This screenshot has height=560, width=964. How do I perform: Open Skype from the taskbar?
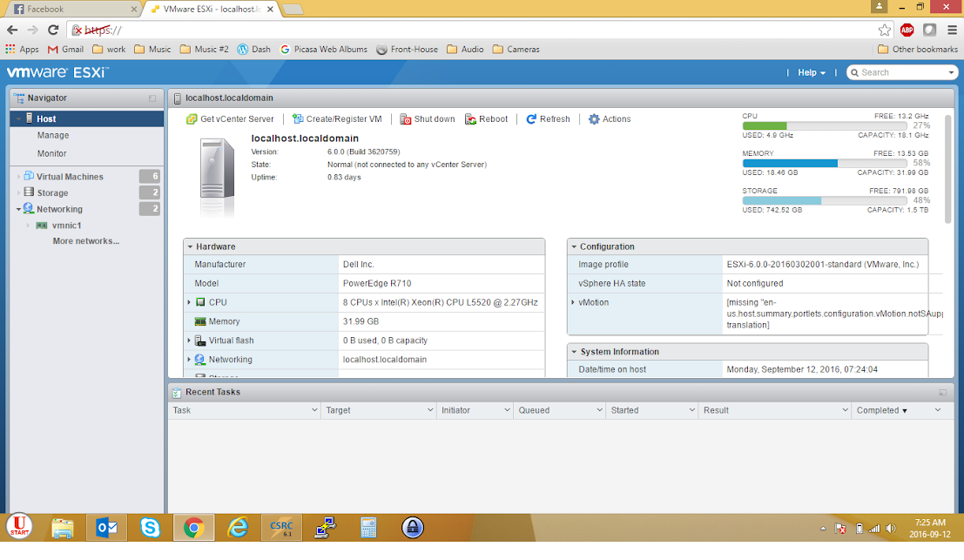point(150,528)
